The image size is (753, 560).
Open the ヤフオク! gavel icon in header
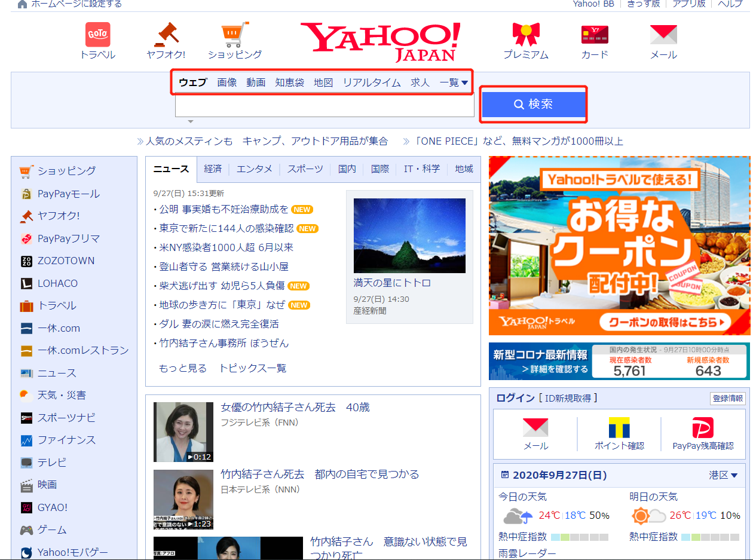pos(166,34)
